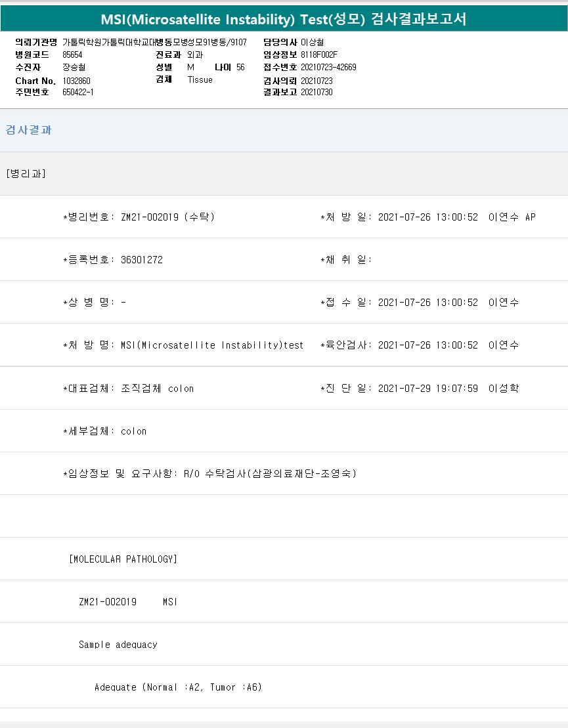Select the 검사결과 section heading
568x728 pixels.
coord(28,130)
